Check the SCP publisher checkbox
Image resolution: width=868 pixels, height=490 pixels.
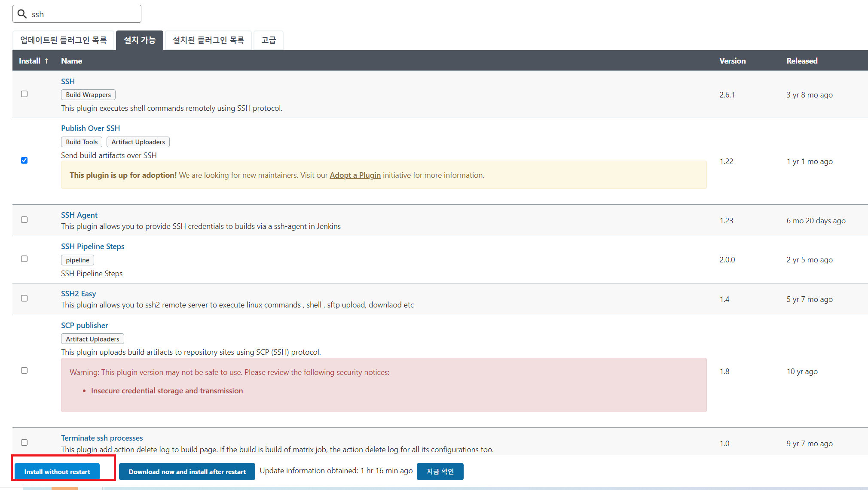(x=24, y=371)
